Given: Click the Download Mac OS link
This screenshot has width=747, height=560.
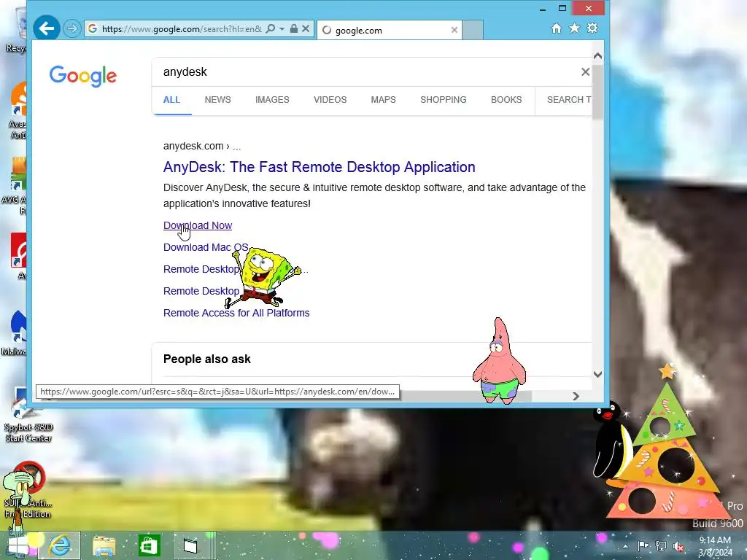Looking at the screenshot, I should click(206, 247).
